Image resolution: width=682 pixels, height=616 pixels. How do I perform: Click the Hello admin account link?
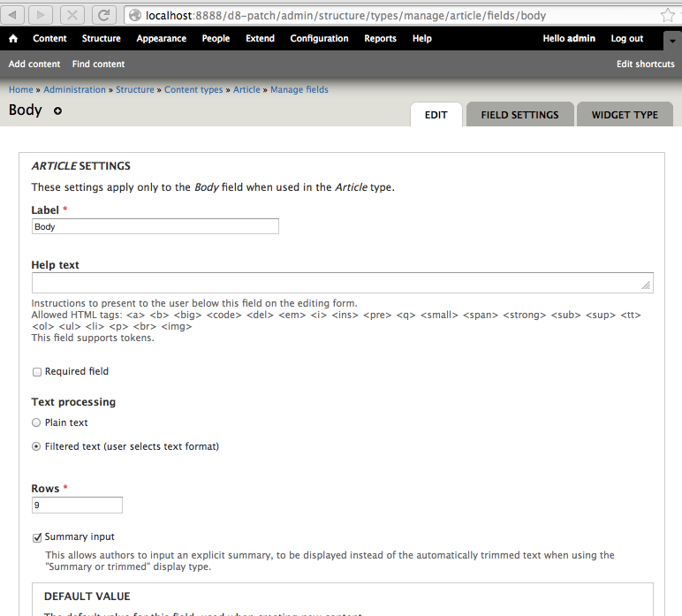pos(569,38)
